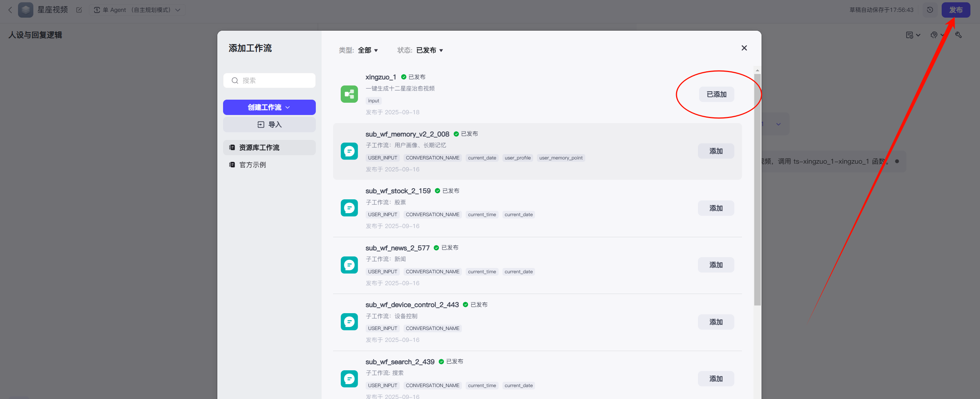Expand the 状态 已发布 filter dropdown
Viewport: 980px width, 399px height.
429,50
